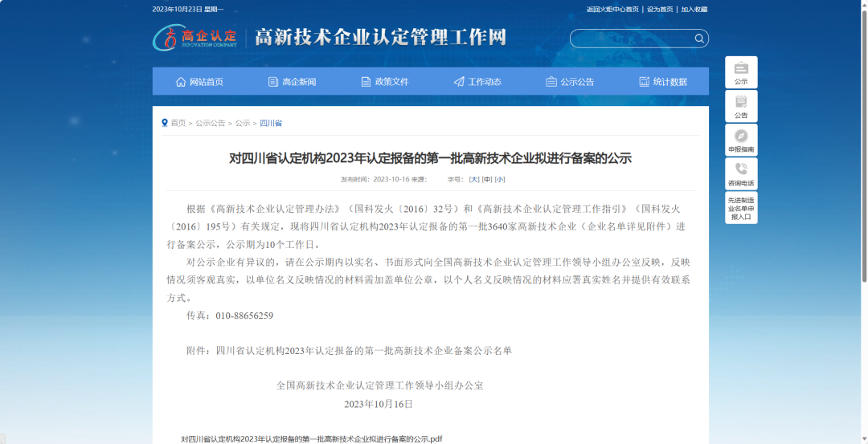
Task: Click 加入收藏 link at top
Action: click(x=694, y=10)
